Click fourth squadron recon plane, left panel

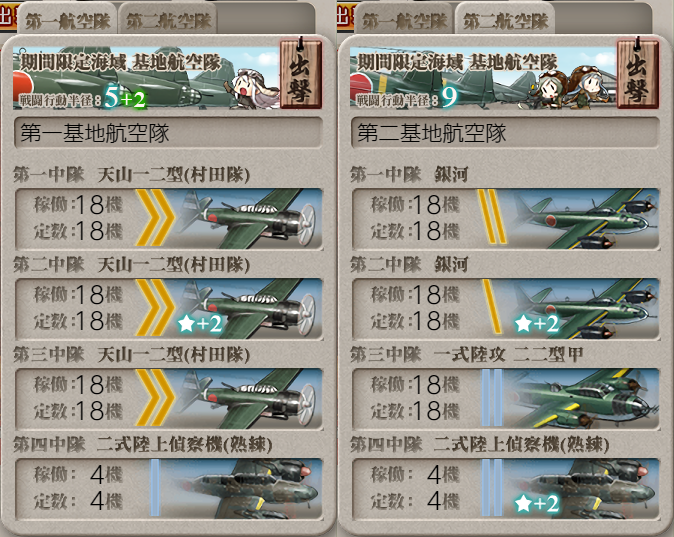(243, 488)
